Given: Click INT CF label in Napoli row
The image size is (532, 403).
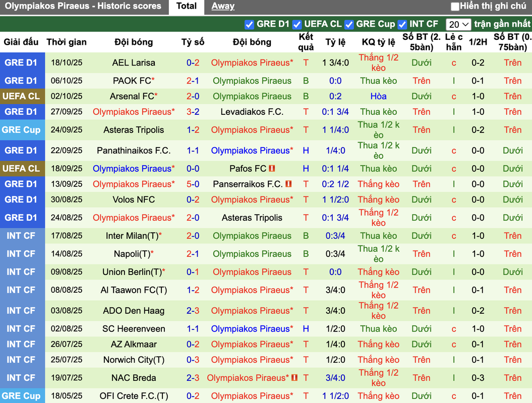Looking at the screenshot, I should coord(21,254).
